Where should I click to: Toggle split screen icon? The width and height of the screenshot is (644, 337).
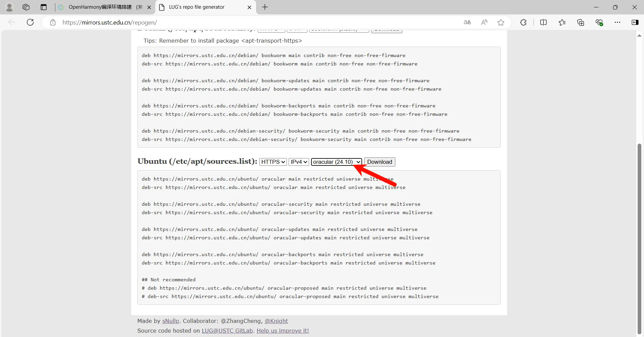click(543, 22)
